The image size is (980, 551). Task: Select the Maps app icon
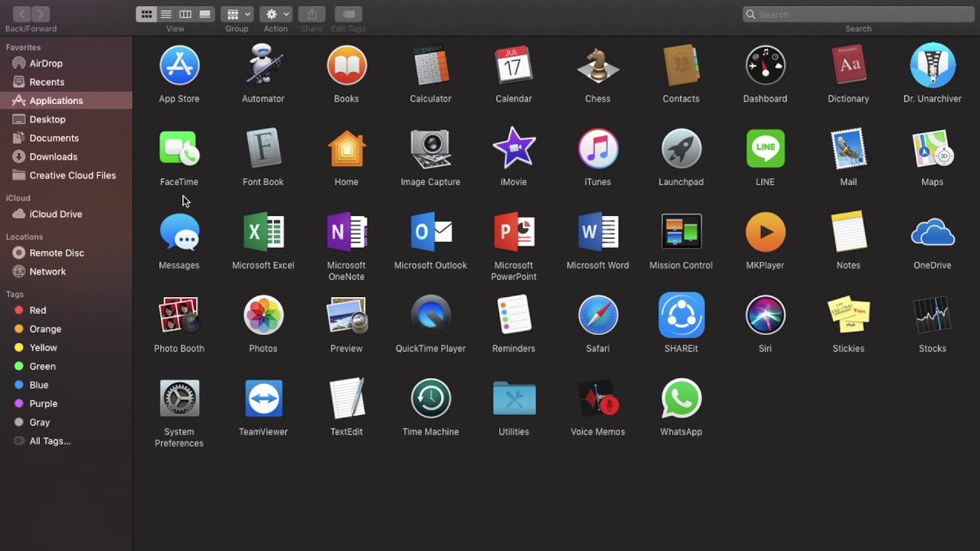[x=933, y=148]
